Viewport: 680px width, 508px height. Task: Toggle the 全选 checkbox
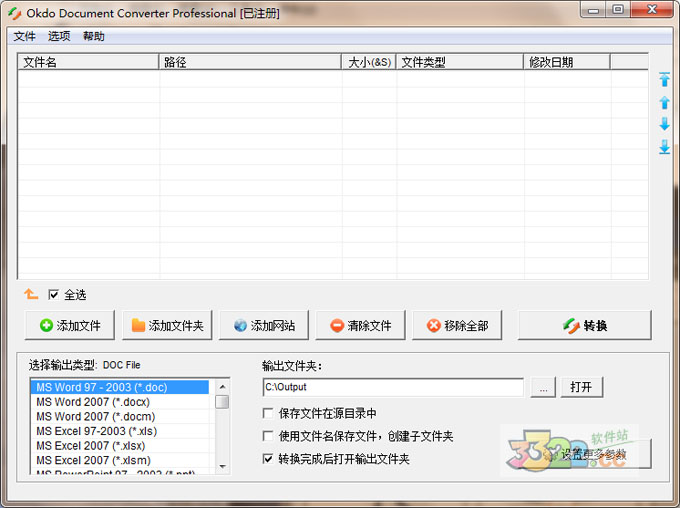pos(53,295)
